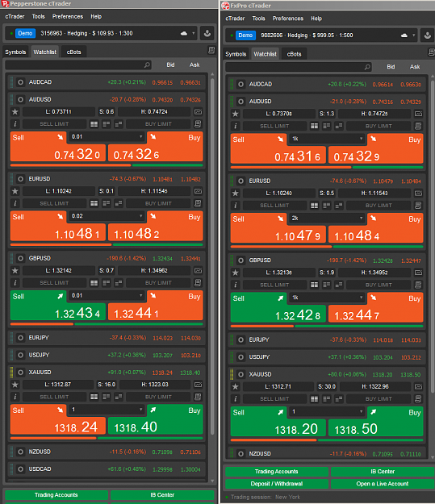Screen dimensions: 435x504
Task: Focus the Pepperstone watchlist search field
Action: click(78, 65)
